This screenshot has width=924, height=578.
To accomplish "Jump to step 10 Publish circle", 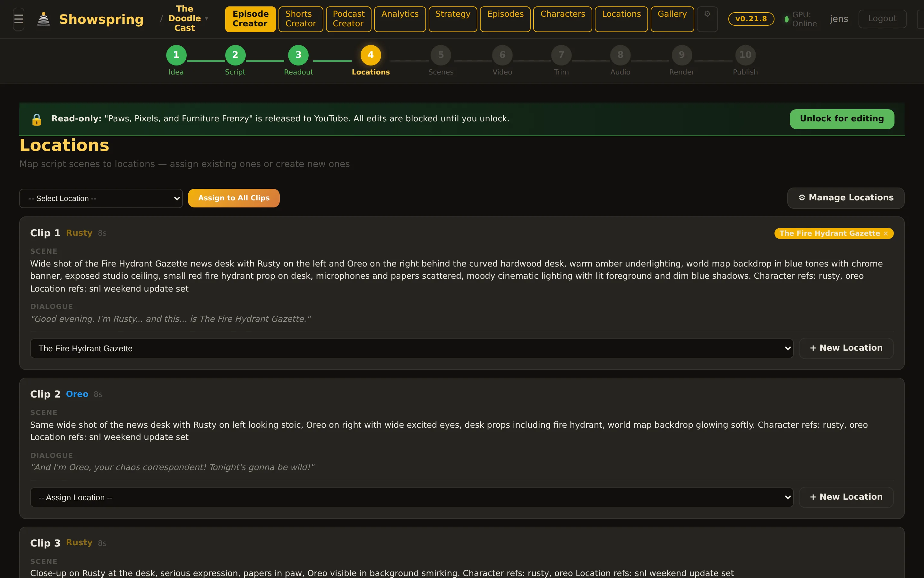I will [x=745, y=55].
